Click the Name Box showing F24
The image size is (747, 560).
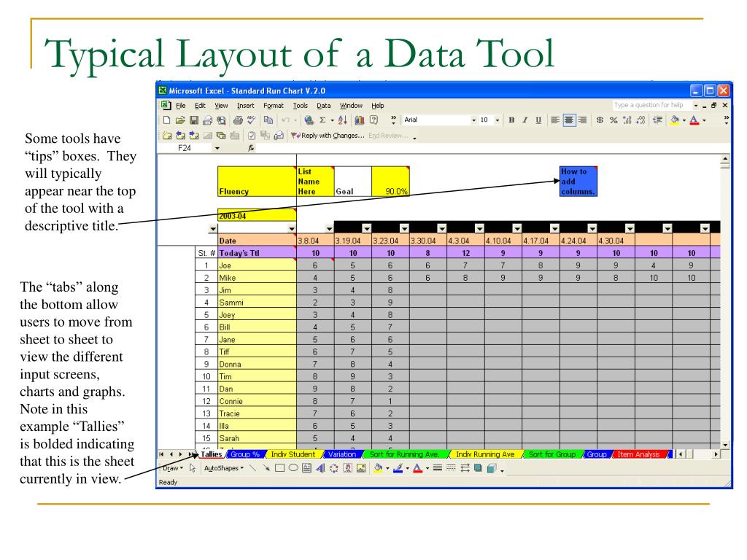[x=185, y=148]
